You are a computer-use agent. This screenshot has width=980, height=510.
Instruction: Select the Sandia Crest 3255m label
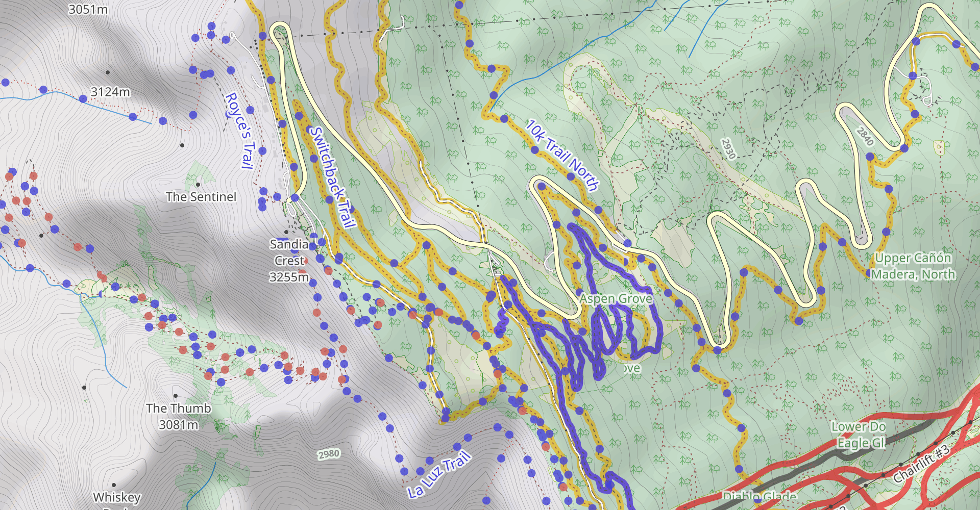[289, 261]
